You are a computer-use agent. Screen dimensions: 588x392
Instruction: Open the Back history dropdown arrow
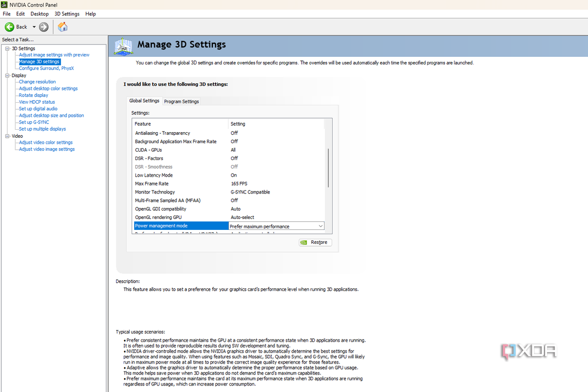tap(34, 27)
